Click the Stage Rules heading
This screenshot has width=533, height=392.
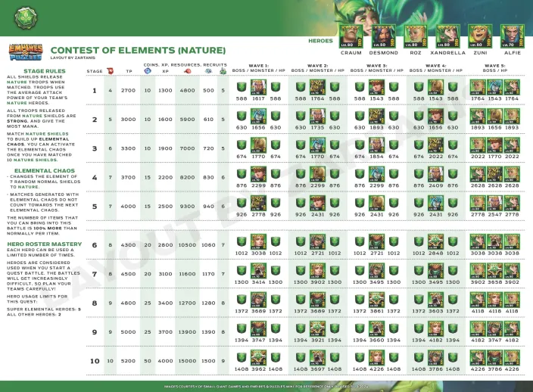click(x=30, y=70)
